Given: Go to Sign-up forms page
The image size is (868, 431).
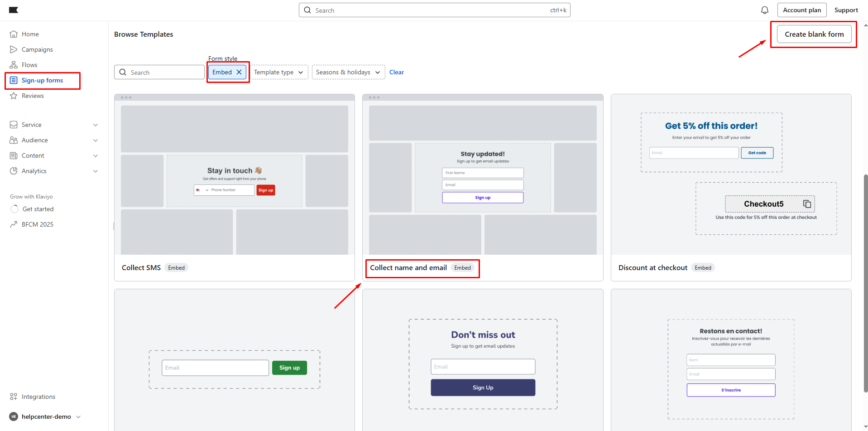Looking at the screenshot, I should pos(42,80).
